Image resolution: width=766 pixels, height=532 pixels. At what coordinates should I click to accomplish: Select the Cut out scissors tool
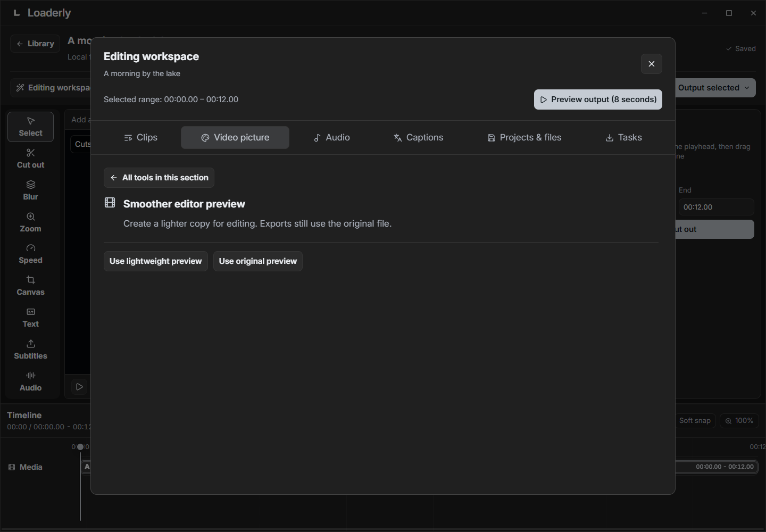[x=30, y=159]
